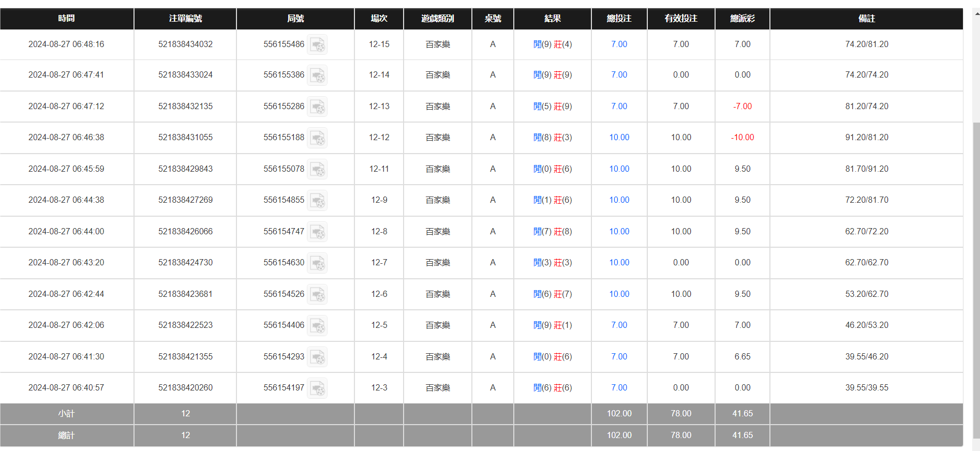Open video replay icon for round 556155486
Image resolution: width=980 pixels, height=451 pixels.
pos(317,44)
